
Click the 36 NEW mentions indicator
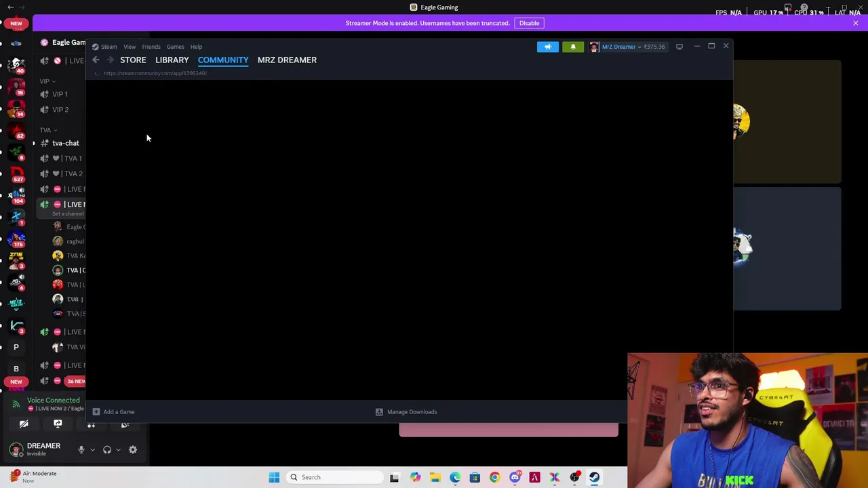(75, 381)
